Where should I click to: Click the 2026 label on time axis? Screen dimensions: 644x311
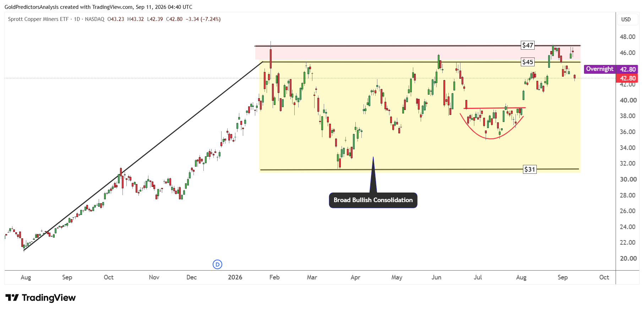235,277
